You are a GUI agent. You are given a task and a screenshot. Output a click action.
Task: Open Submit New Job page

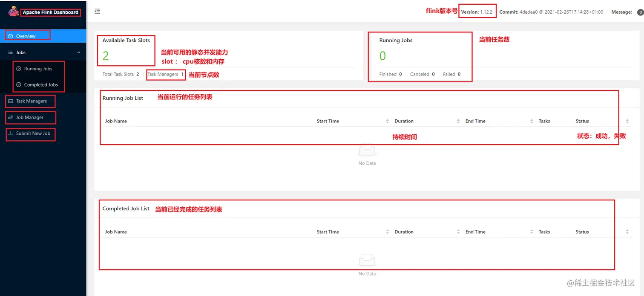point(33,133)
